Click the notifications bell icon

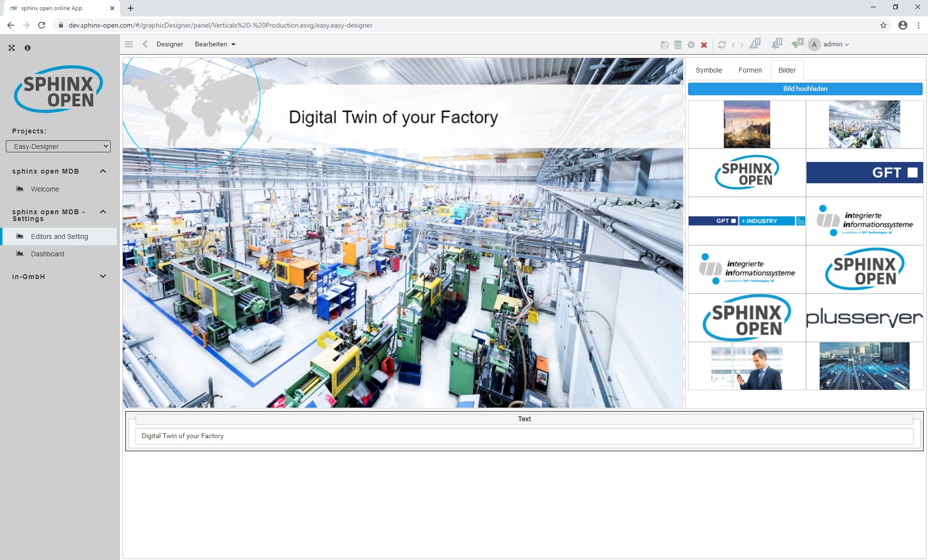point(776,44)
